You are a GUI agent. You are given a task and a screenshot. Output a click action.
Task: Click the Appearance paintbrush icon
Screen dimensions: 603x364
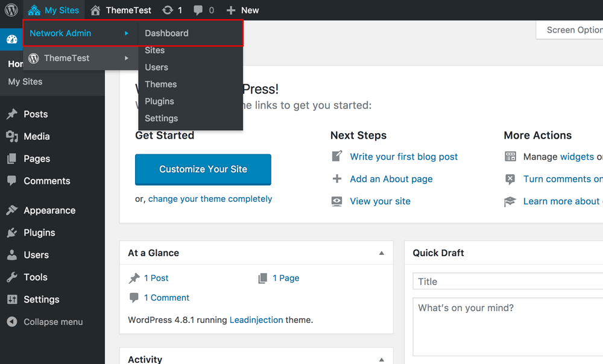tap(12, 210)
